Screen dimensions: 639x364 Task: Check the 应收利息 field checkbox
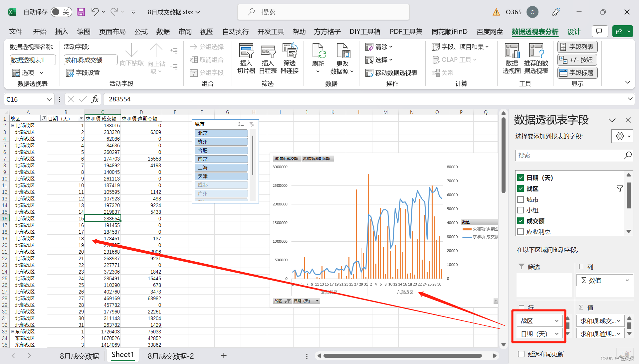[x=521, y=232]
